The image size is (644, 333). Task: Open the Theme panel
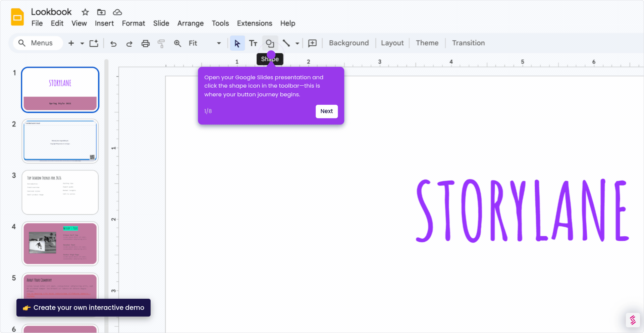[x=427, y=43]
